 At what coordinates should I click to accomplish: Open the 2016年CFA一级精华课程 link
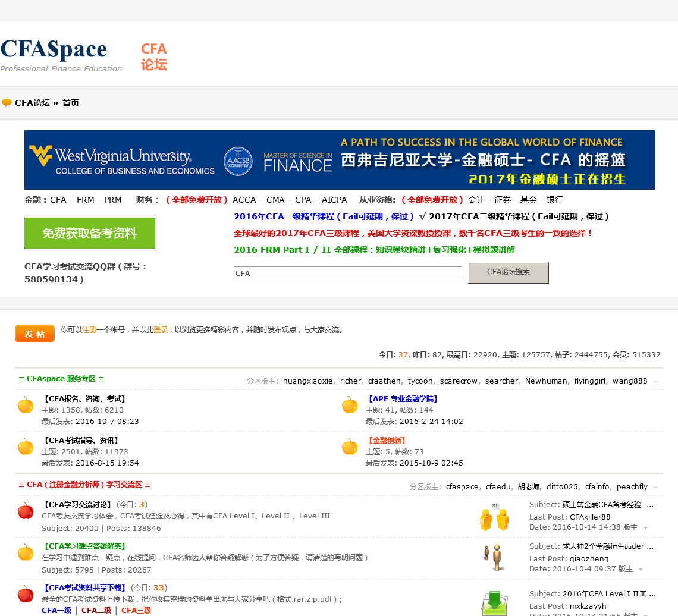pos(324,216)
